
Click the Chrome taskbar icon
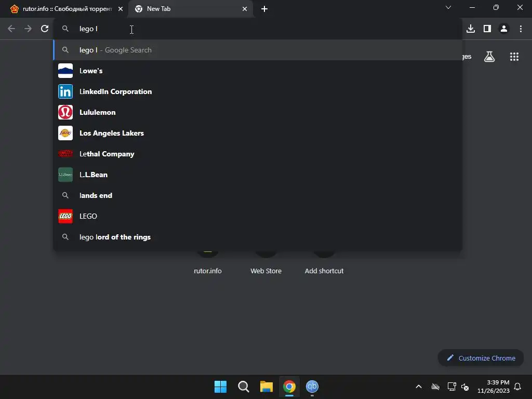[x=289, y=387]
